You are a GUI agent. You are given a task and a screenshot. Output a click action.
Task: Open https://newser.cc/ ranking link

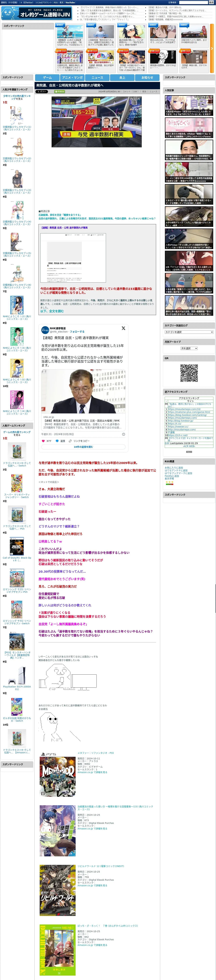pyautogui.click(x=178, y=426)
